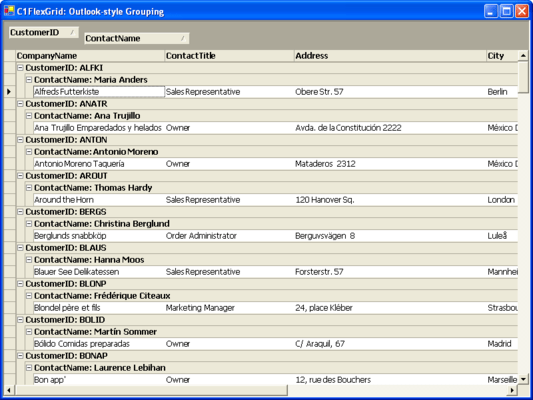Click the ContactName grouping field button
Image resolution: width=533 pixels, height=400 pixels.
tap(137, 38)
